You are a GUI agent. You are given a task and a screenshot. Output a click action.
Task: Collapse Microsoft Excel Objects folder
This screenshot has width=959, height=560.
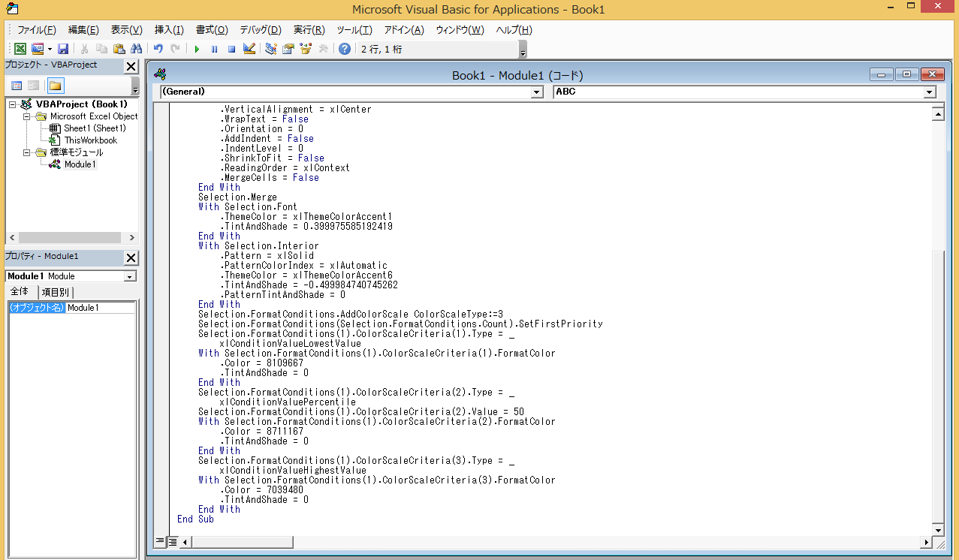pyautogui.click(x=26, y=116)
